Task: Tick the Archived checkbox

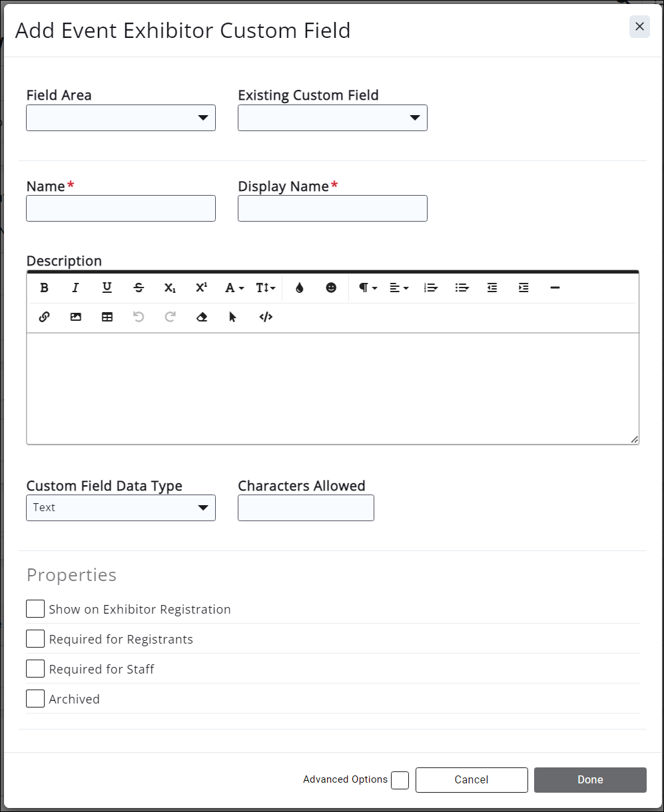Action: (x=35, y=699)
